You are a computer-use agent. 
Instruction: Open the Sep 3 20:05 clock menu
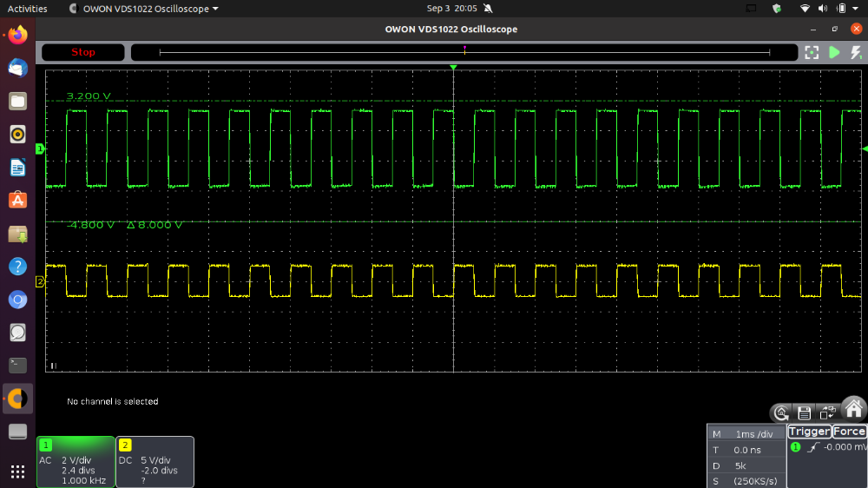452,9
